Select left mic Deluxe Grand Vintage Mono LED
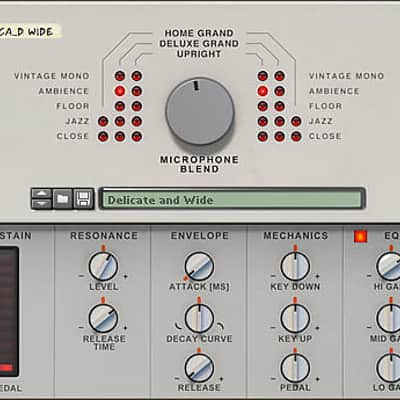The image size is (400, 400). (120, 76)
